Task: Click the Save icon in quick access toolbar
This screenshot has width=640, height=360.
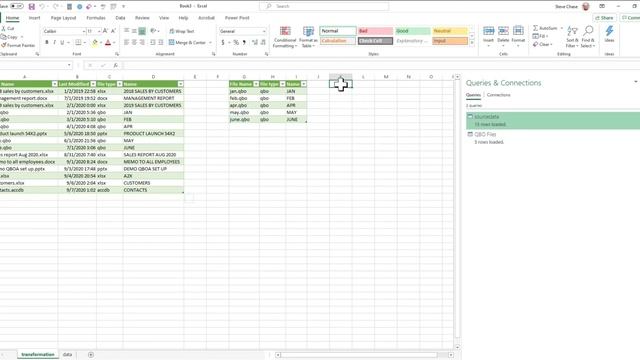Action: click(31, 7)
